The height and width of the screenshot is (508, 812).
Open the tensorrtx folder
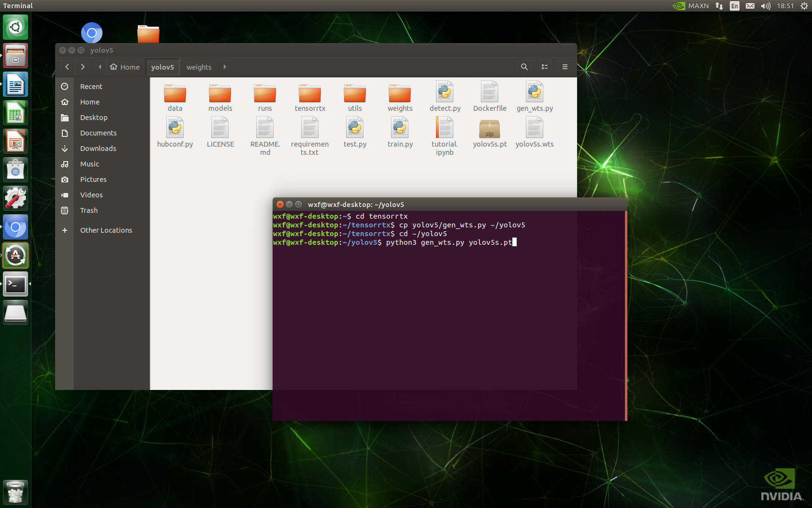pos(309,95)
